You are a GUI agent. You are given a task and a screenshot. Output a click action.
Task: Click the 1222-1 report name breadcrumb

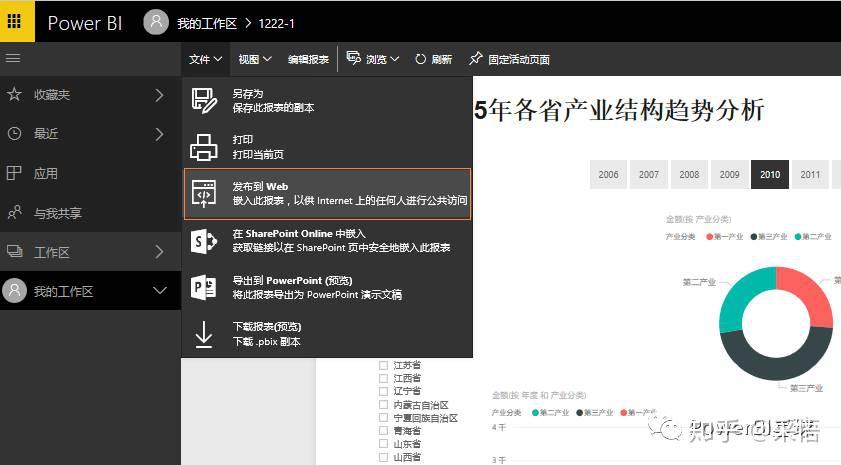coord(276,24)
